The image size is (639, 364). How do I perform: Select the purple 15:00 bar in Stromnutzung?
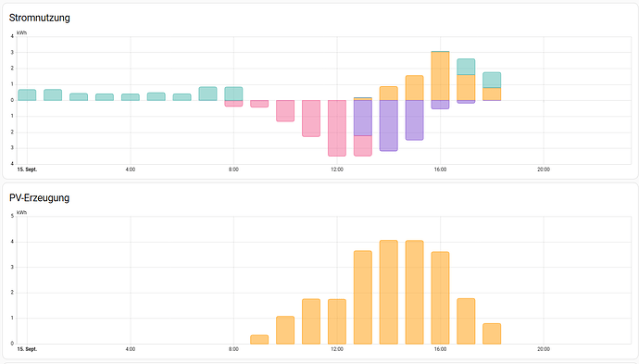click(415, 120)
